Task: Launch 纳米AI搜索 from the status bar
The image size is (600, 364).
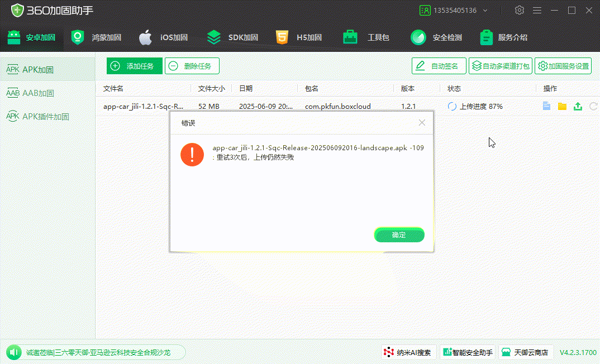Action: tap(408, 352)
